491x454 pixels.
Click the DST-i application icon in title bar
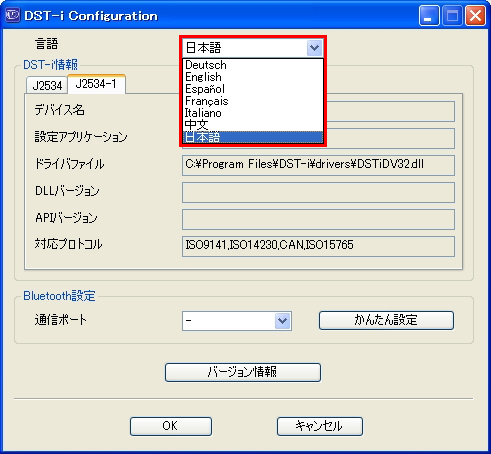click(x=12, y=15)
